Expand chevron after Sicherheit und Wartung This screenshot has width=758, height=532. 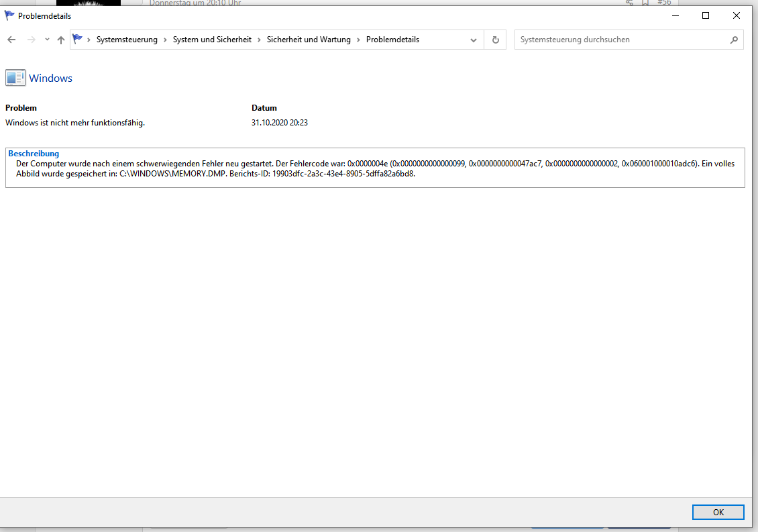tap(358, 40)
